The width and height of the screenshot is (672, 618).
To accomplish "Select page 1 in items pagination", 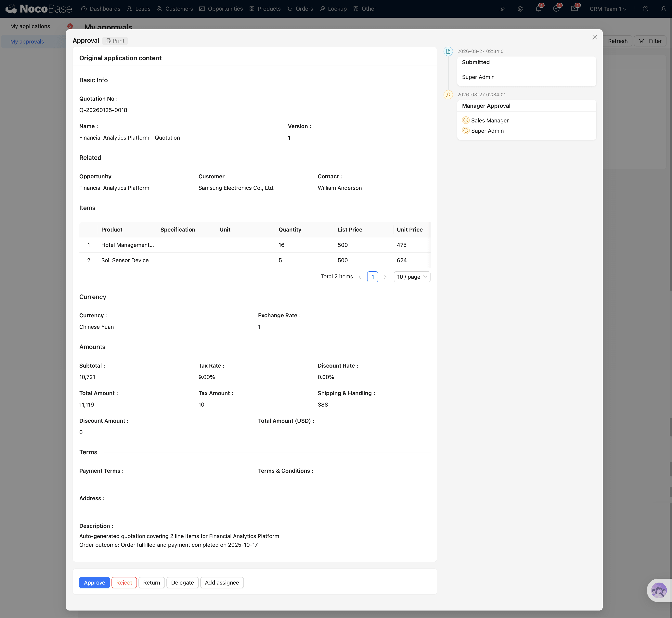I will (x=372, y=277).
